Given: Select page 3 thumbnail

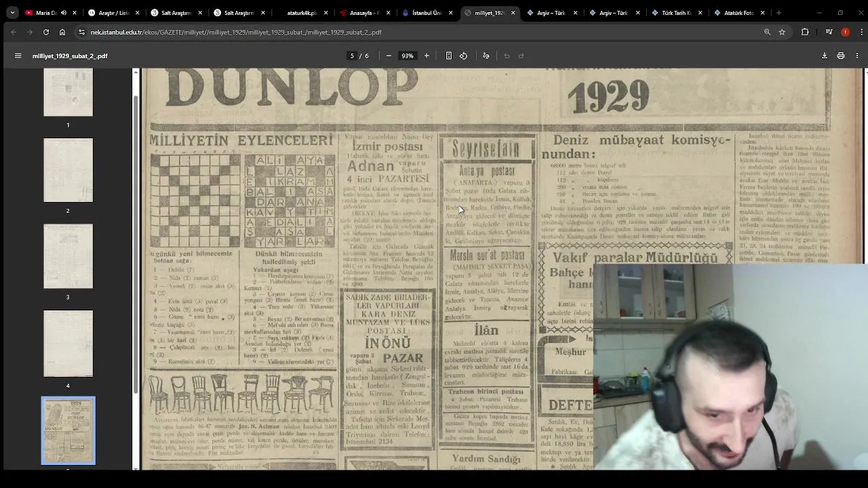Looking at the screenshot, I should coord(68,256).
